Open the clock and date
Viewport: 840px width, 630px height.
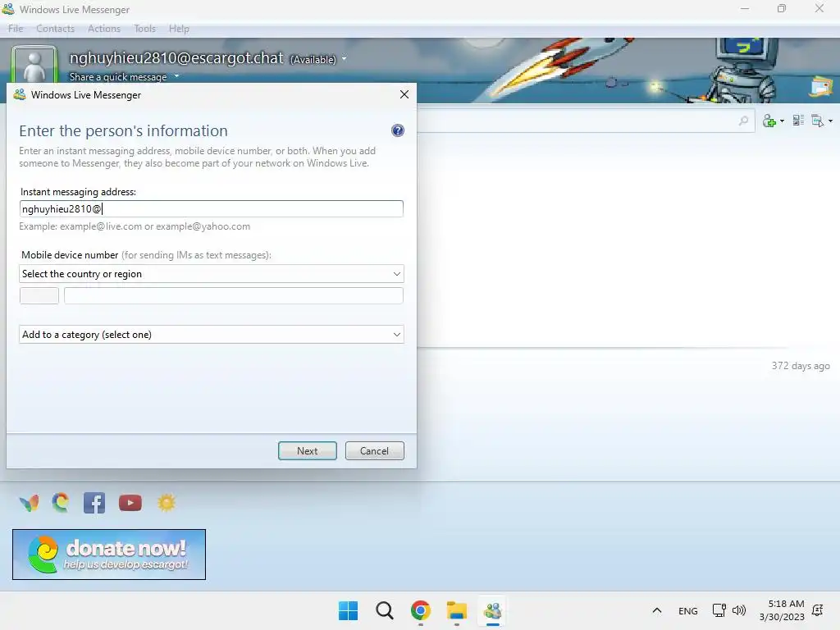tap(782, 610)
